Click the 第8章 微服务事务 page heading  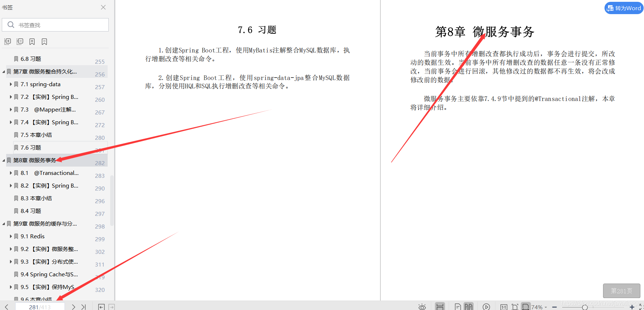(x=485, y=32)
